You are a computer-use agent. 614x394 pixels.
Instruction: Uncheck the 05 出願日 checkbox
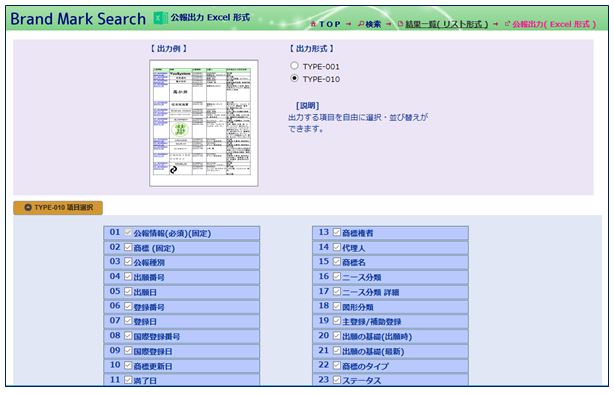(128, 291)
